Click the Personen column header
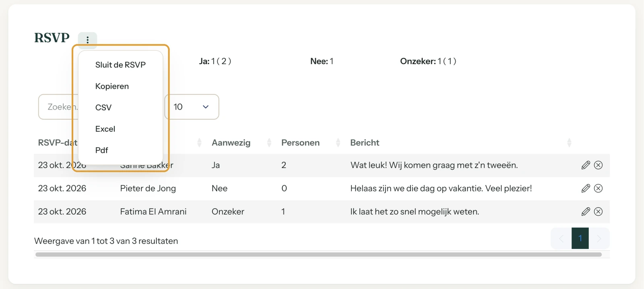 click(300, 143)
